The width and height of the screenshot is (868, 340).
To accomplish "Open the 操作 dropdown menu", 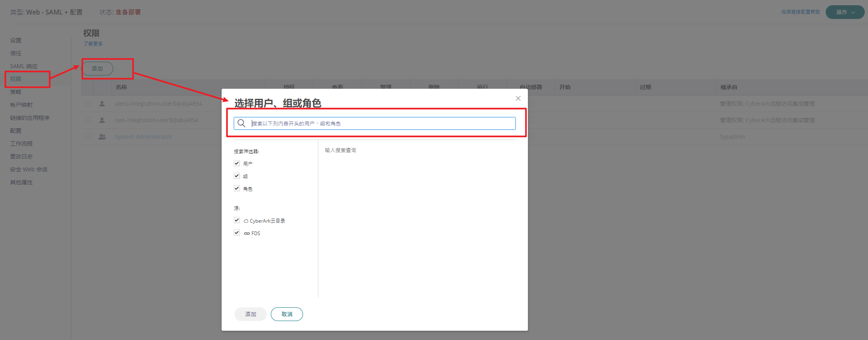I will [x=845, y=12].
